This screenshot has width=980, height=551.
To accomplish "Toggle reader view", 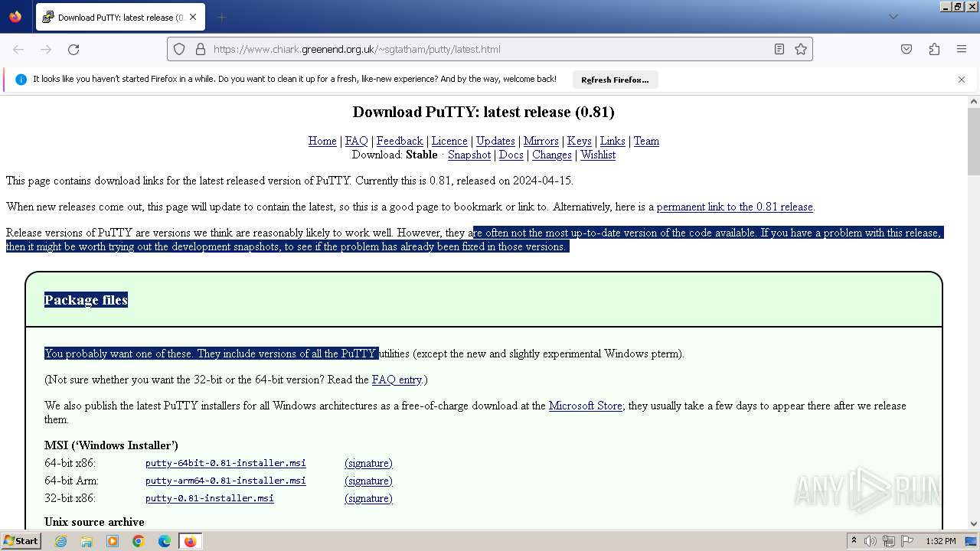I will 779,49.
